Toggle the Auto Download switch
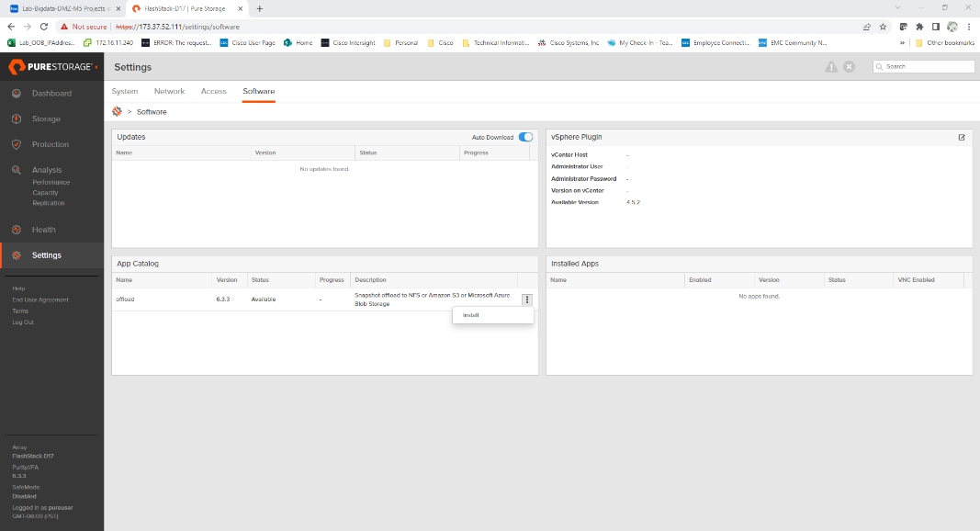Image resolution: width=980 pixels, height=531 pixels. [x=525, y=137]
